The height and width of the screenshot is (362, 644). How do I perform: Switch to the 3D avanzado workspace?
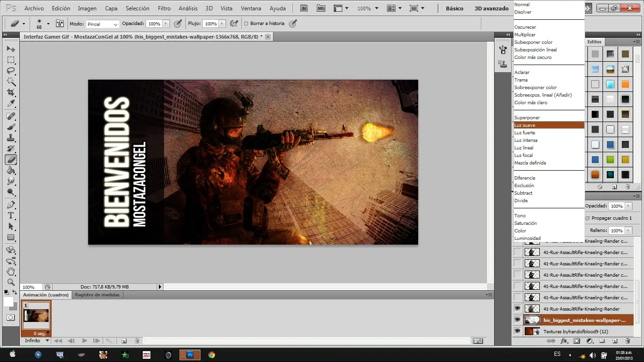tap(491, 8)
